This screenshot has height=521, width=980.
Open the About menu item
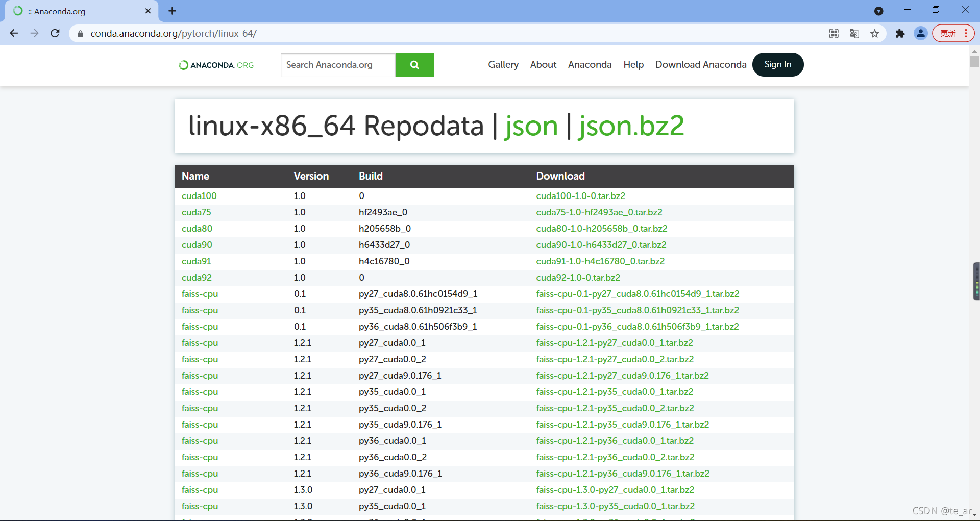tap(543, 64)
